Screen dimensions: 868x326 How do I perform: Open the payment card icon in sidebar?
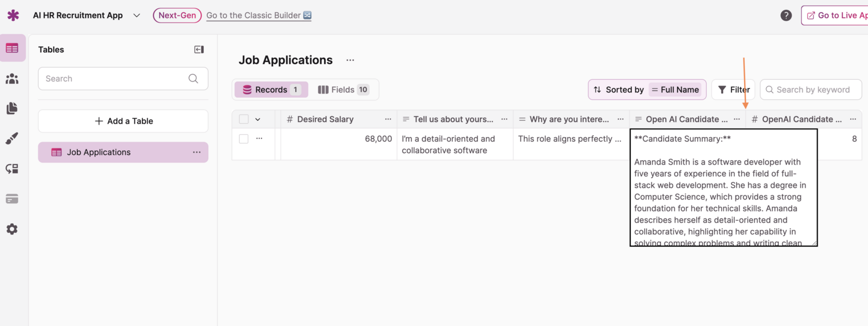coord(12,199)
